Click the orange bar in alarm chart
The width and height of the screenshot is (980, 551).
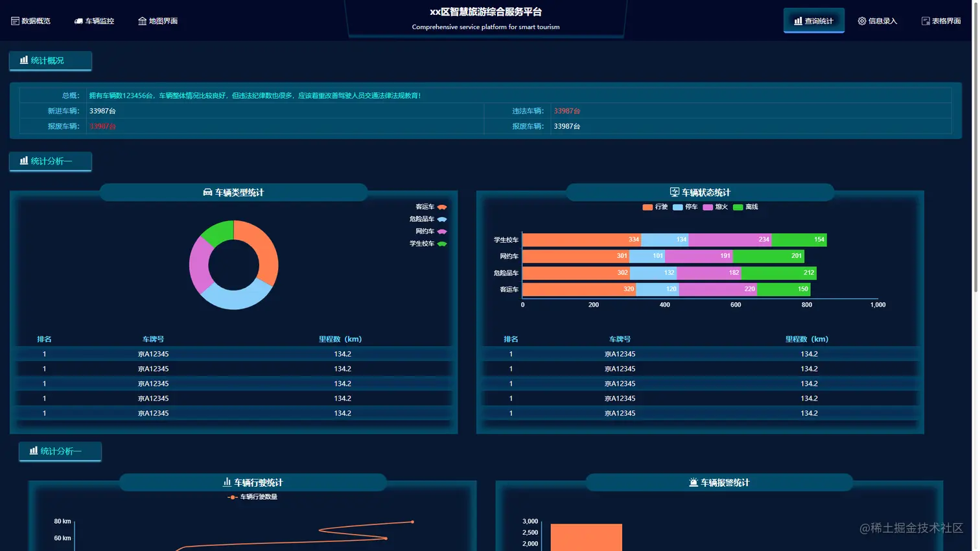point(586,537)
